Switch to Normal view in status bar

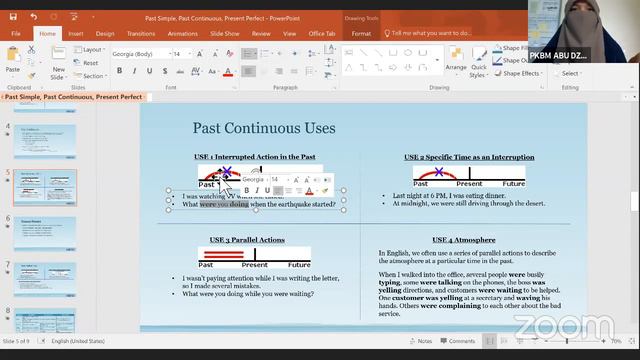[489, 341]
